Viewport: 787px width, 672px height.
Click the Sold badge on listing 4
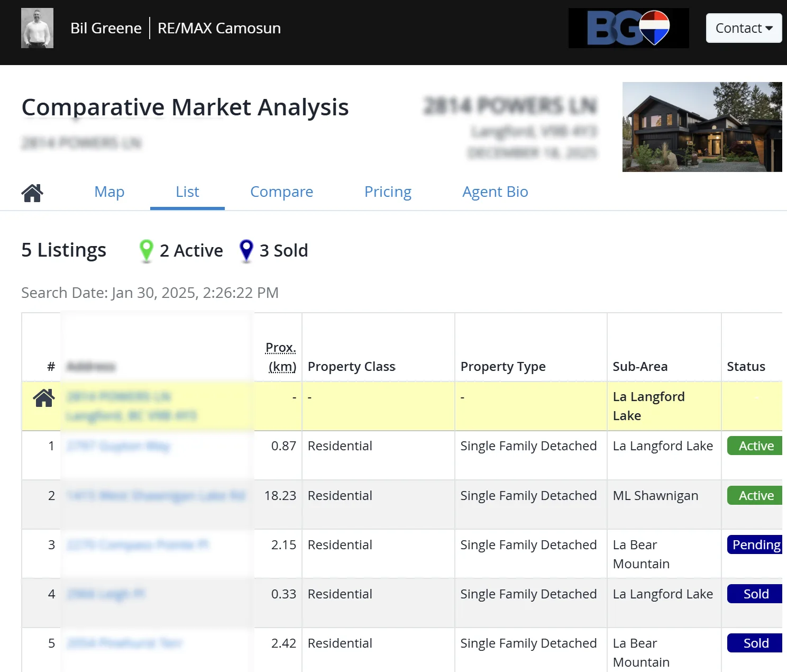[x=754, y=594]
